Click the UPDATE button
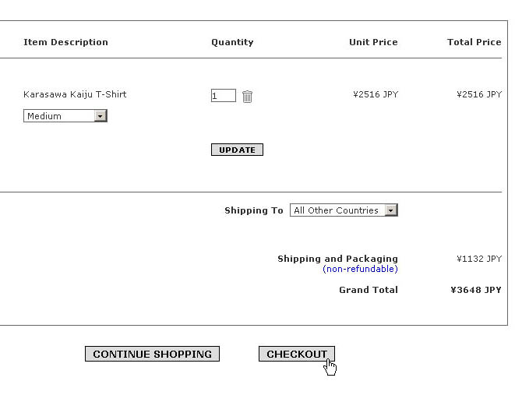The image size is (515, 420). pos(237,150)
